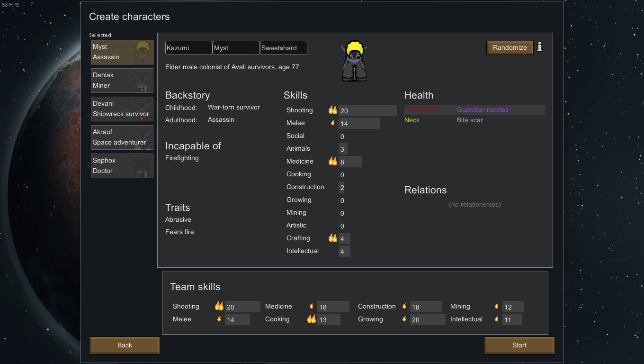Click the Team skills Construction flame icon

click(404, 306)
